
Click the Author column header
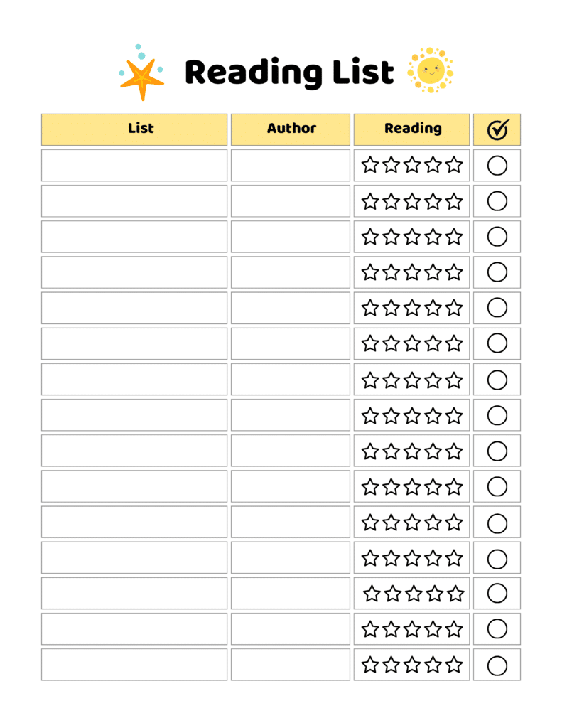(291, 129)
